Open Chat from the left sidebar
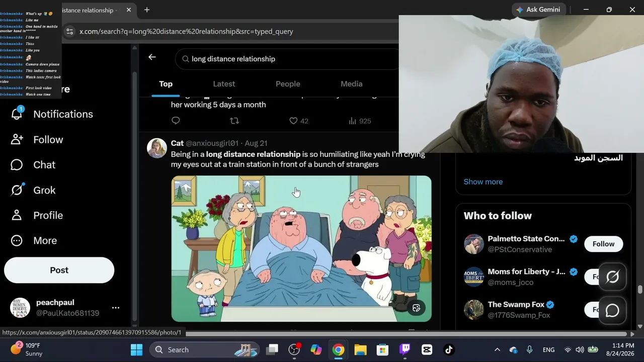 pyautogui.click(x=33, y=165)
